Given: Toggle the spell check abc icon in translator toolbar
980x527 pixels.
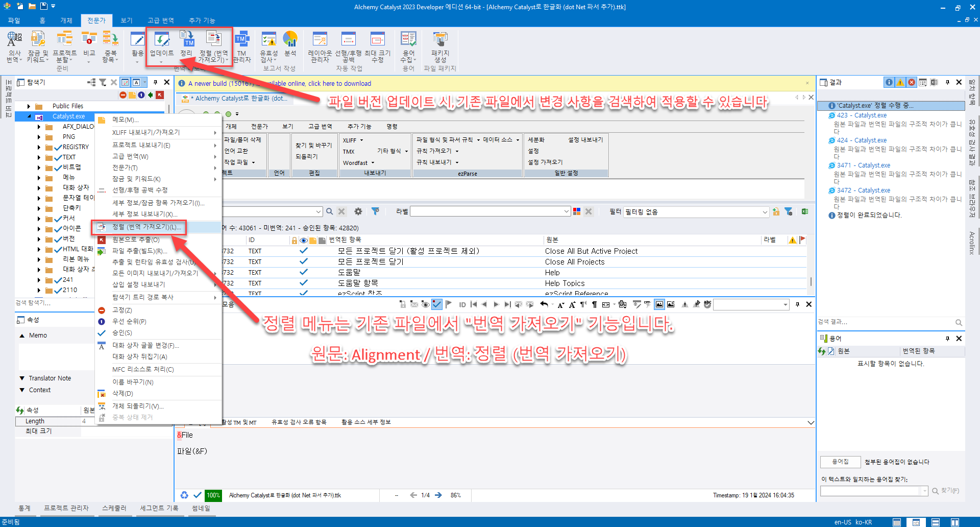Looking at the screenshot, I should coord(707,304).
